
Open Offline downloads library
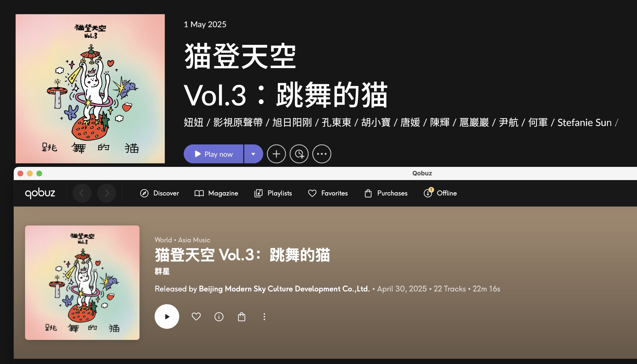(441, 193)
